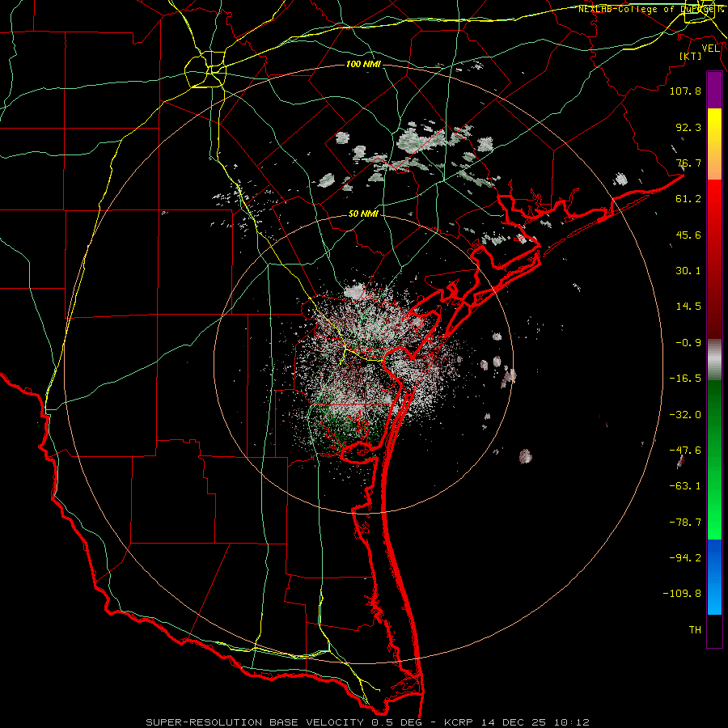Click the 107.8 value on velocity scale

685,91
